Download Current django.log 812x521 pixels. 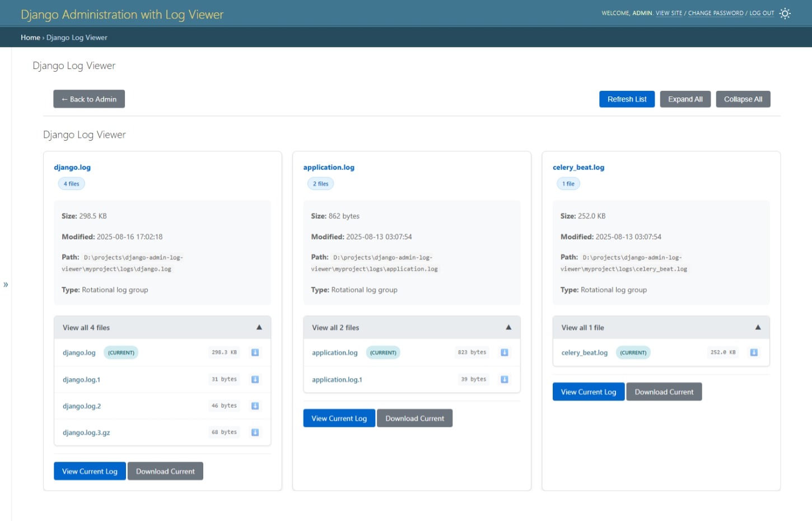pos(165,471)
